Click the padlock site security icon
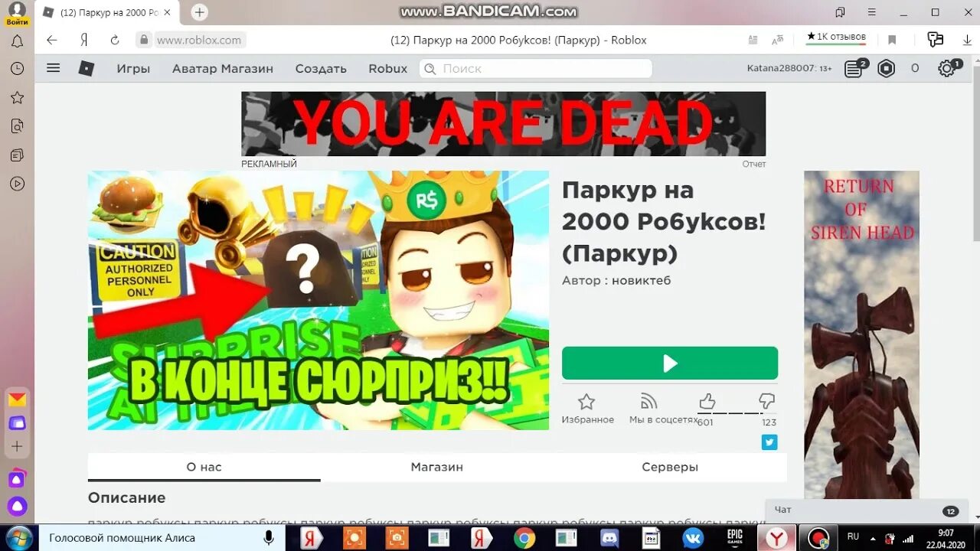Image resolution: width=980 pixels, height=551 pixels. (x=143, y=40)
